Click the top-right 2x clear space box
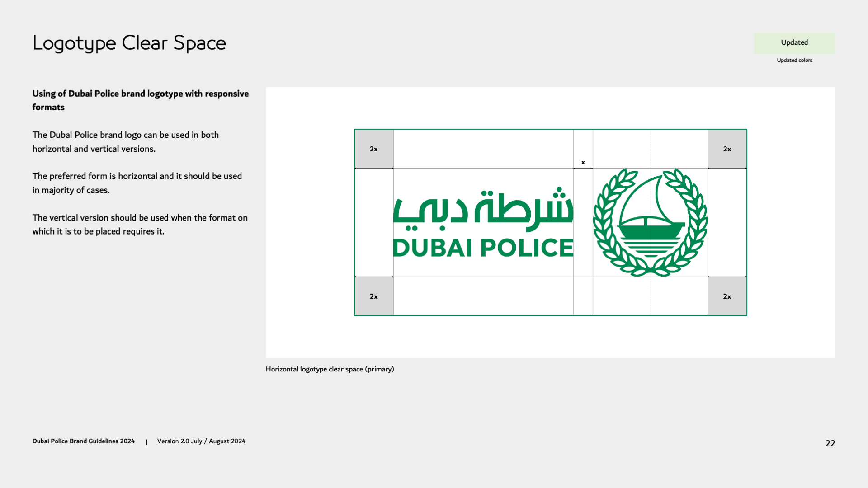The image size is (868, 488). pos(727,149)
